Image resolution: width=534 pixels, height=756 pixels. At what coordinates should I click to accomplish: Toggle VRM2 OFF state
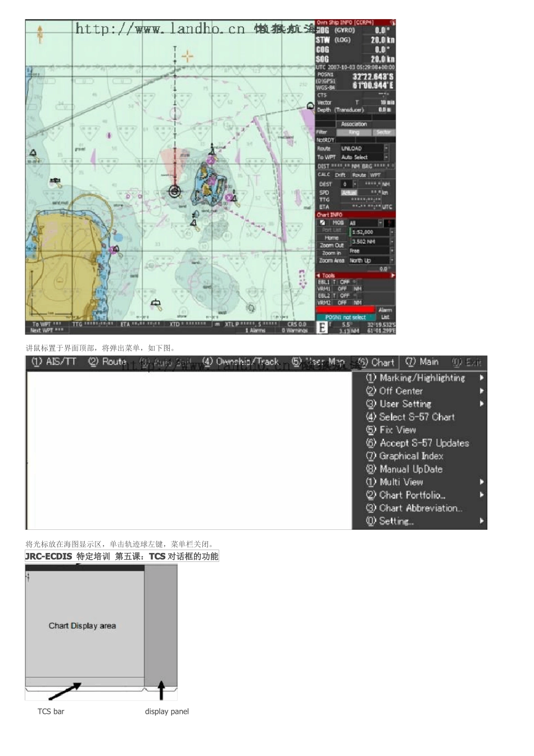(x=342, y=303)
